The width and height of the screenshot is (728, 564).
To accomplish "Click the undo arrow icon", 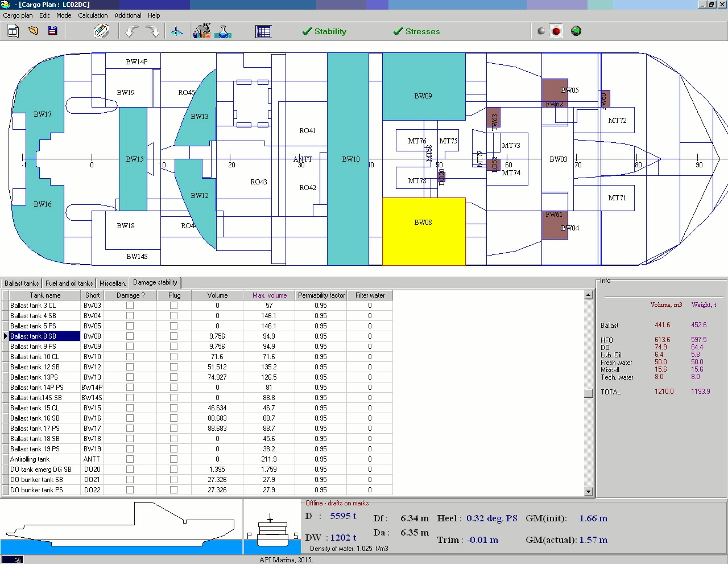I will (132, 31).
